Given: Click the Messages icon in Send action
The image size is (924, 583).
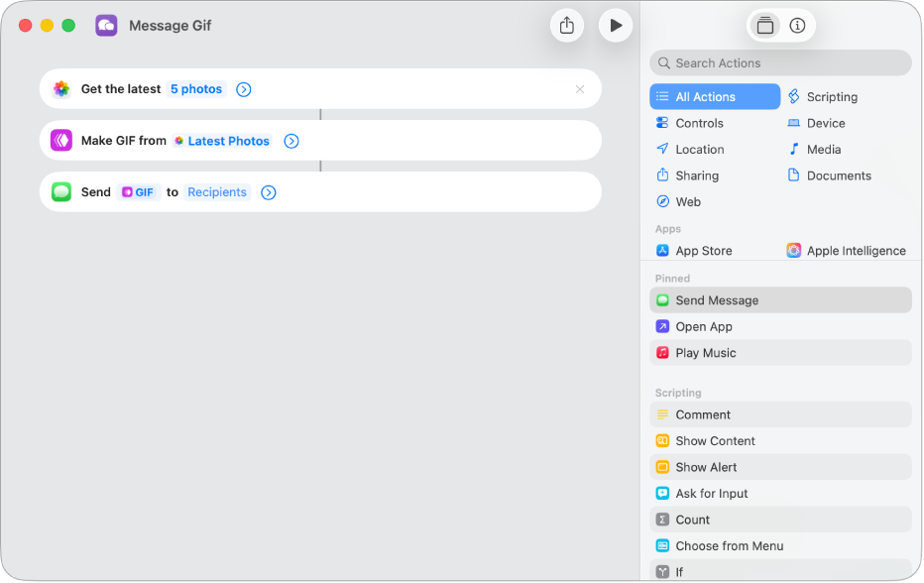Looking at the screenshot, I should (x=61, y=192).
